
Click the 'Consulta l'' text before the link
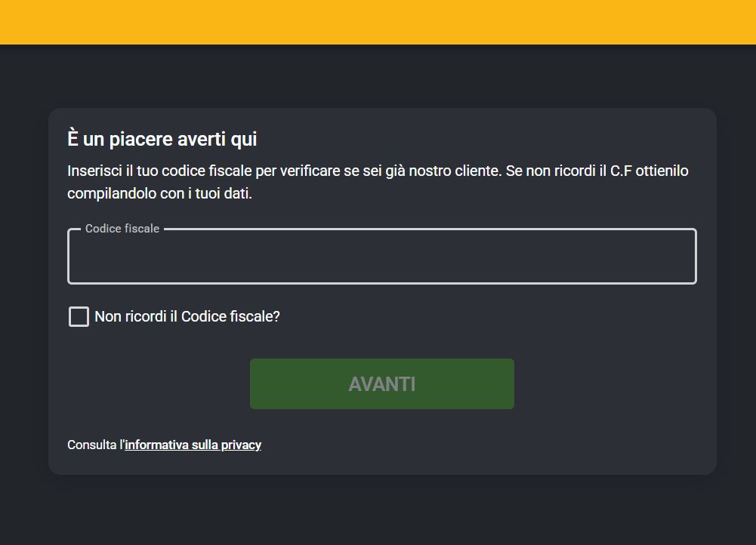[x=94, y=445]
